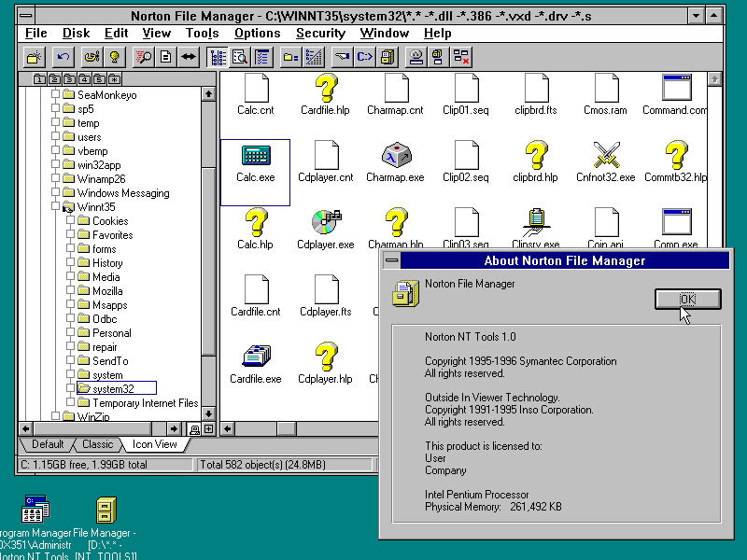This screenshot has height=560, width=747.
Task: Expand the Msapps folder tree box
Action: point(71,304)
